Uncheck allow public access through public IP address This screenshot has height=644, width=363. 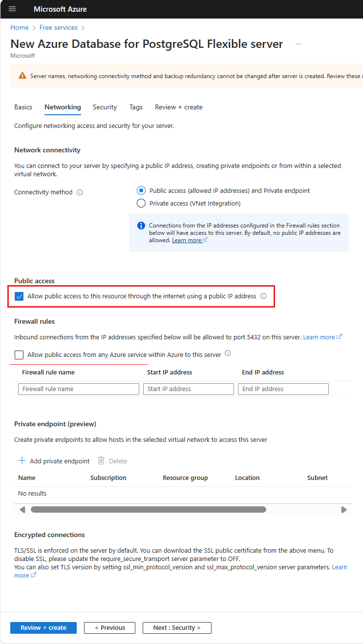click(x=19, y=296)
